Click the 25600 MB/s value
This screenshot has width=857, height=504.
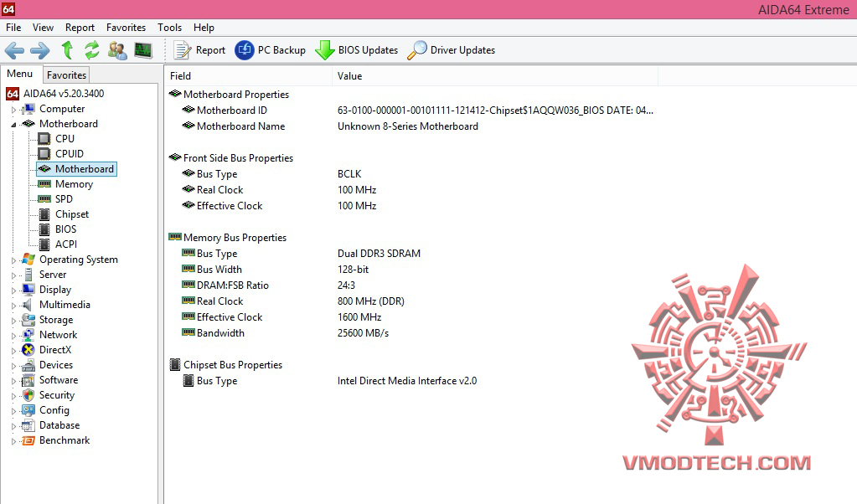point(363,333)
